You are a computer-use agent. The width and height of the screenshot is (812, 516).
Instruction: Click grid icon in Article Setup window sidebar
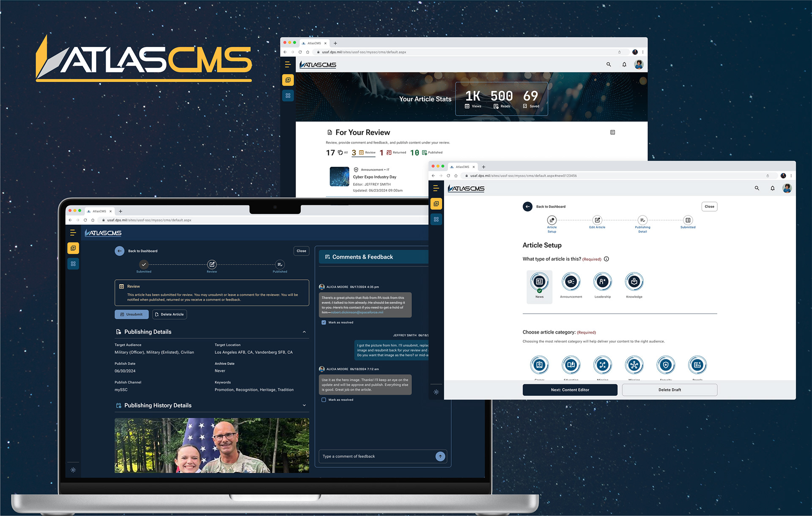(x=436, y=219)
